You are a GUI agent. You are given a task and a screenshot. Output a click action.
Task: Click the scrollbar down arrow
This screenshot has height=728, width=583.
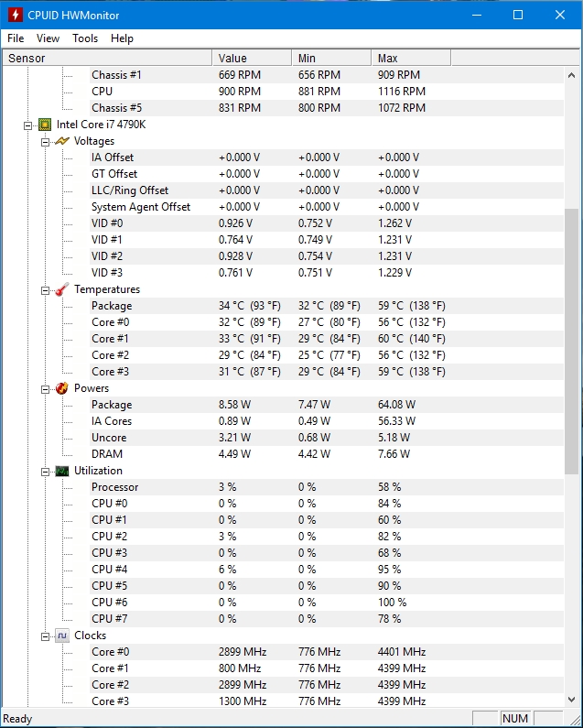pyautogui.click(x=571, y=699)
